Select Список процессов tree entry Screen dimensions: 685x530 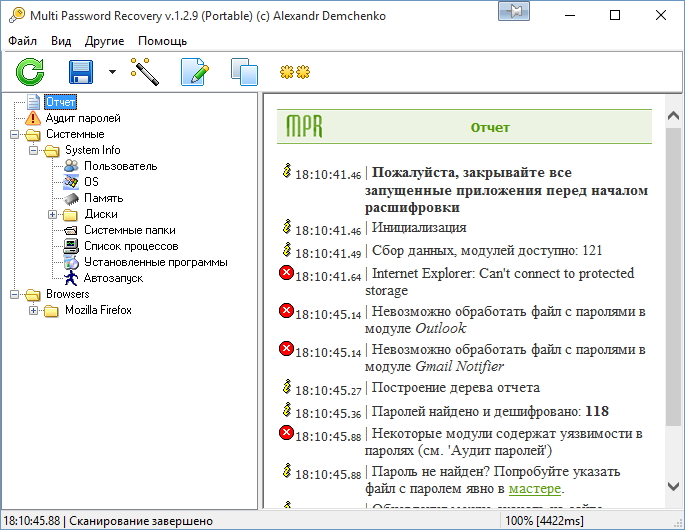131,246
